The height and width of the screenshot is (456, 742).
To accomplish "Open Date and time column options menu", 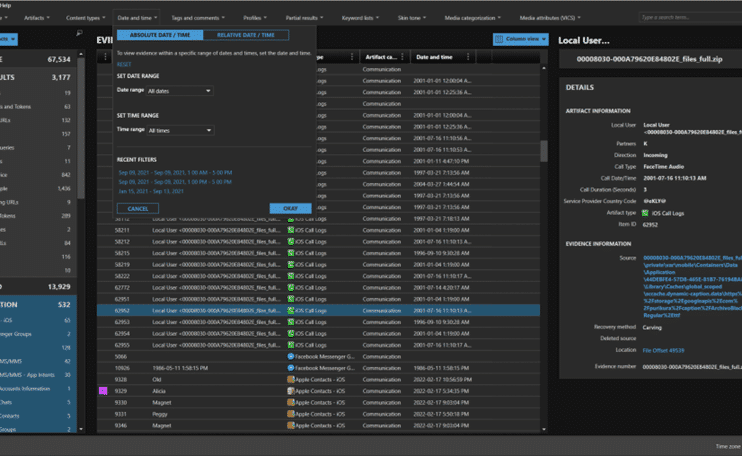I will coord(468,57).
